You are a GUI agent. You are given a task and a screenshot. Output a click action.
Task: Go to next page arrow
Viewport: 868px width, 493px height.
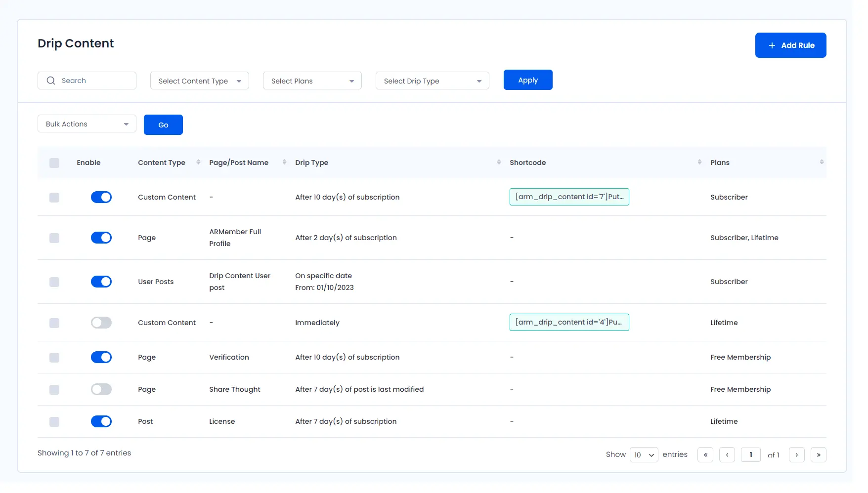[x=796, y=454]
